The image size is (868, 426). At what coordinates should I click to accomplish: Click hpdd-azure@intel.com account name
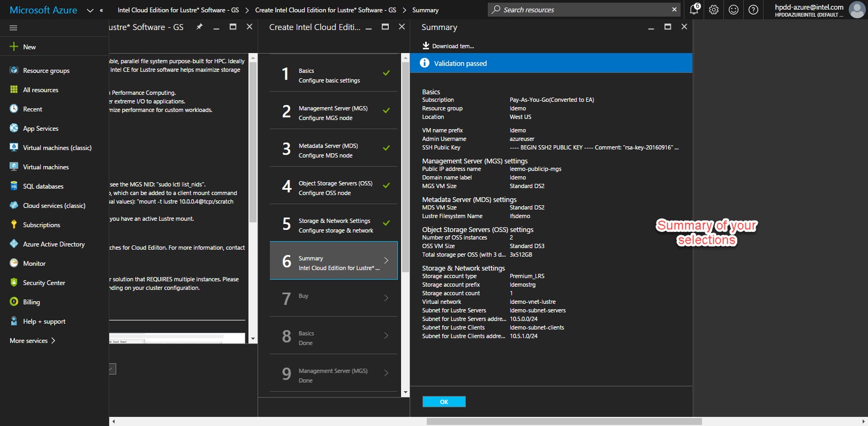coord(809,7)
